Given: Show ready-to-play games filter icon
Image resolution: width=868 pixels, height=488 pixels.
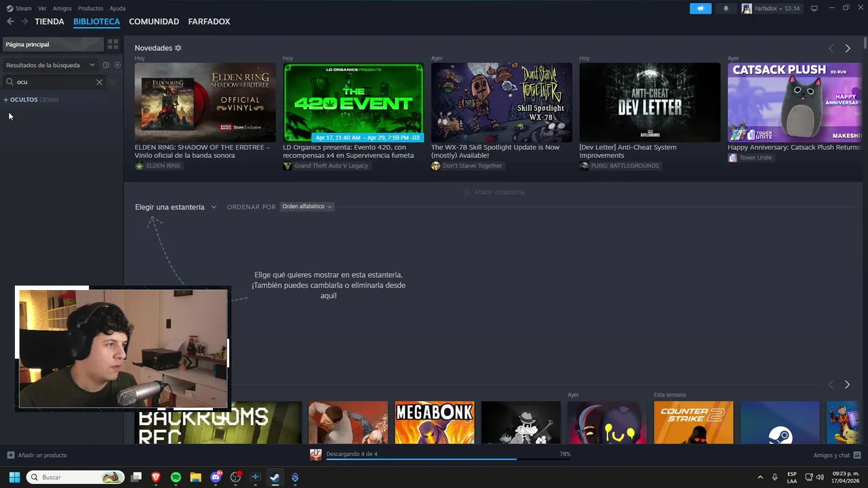Looking at the screenshot, I should coord(117,65).
